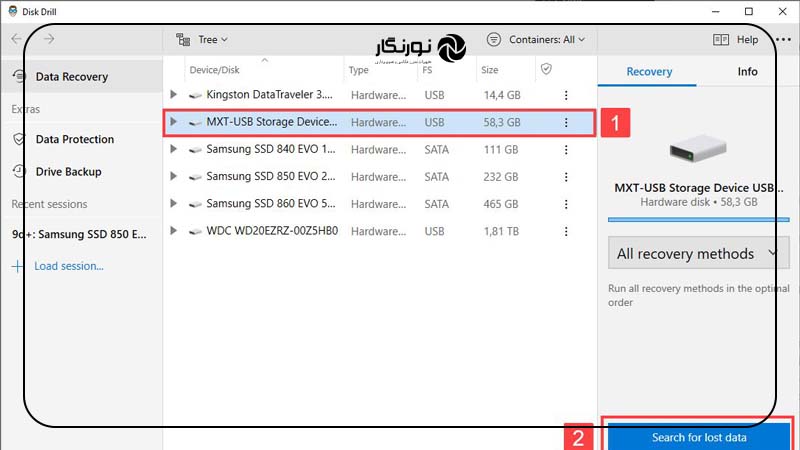Sort by Device/Disk column header
The height and width of the screenshot is (450, 800).
coord(214,70)
